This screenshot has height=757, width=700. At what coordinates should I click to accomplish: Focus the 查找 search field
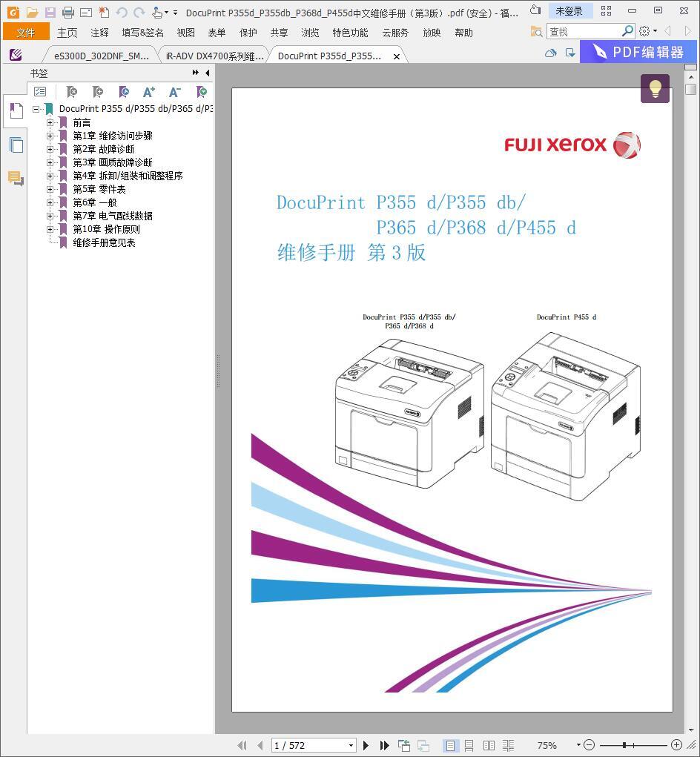[x=584, y=32]
